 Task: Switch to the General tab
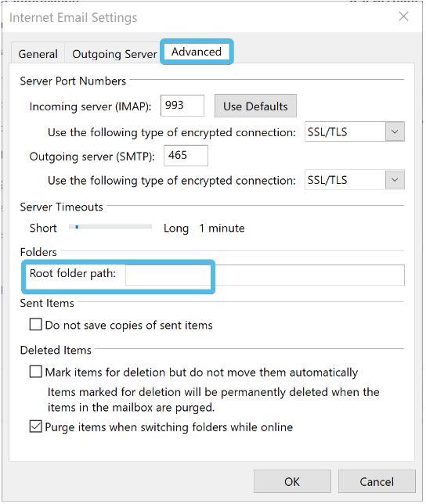pyautogui.click(x=38, y=54)
